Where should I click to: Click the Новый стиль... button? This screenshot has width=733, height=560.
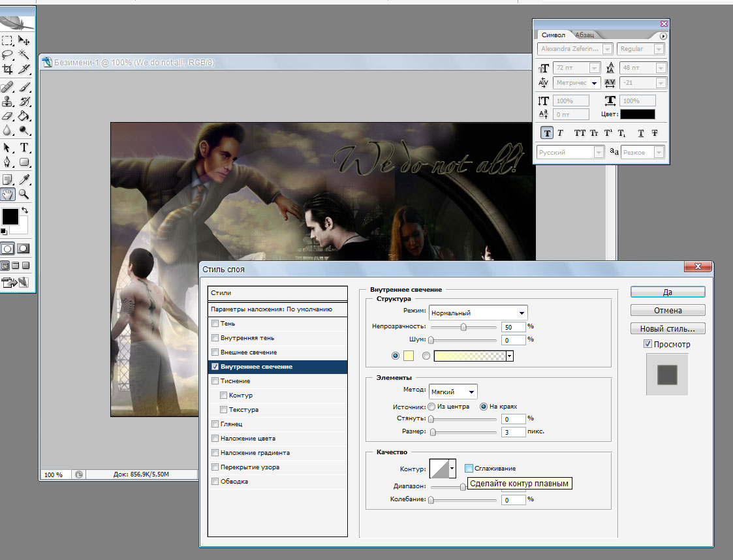tap(668, 328)
